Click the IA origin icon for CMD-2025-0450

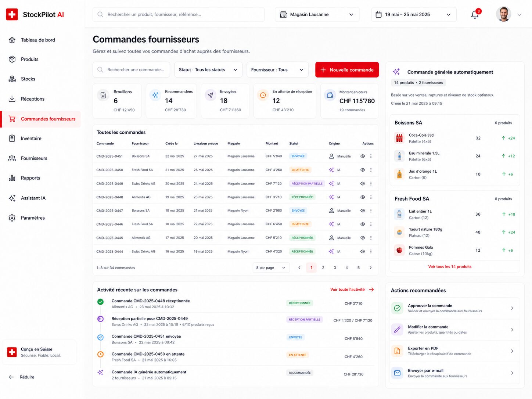331,170
